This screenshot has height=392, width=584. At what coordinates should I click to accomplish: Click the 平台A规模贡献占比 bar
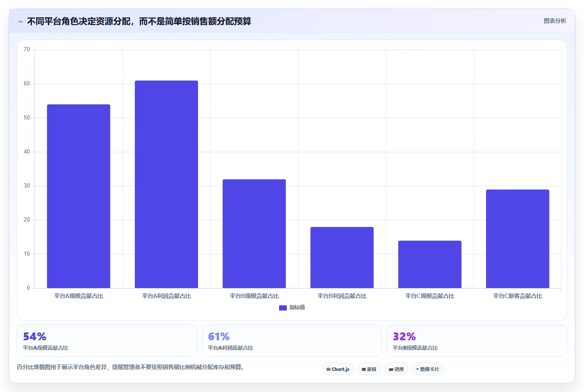coord(78,196)
